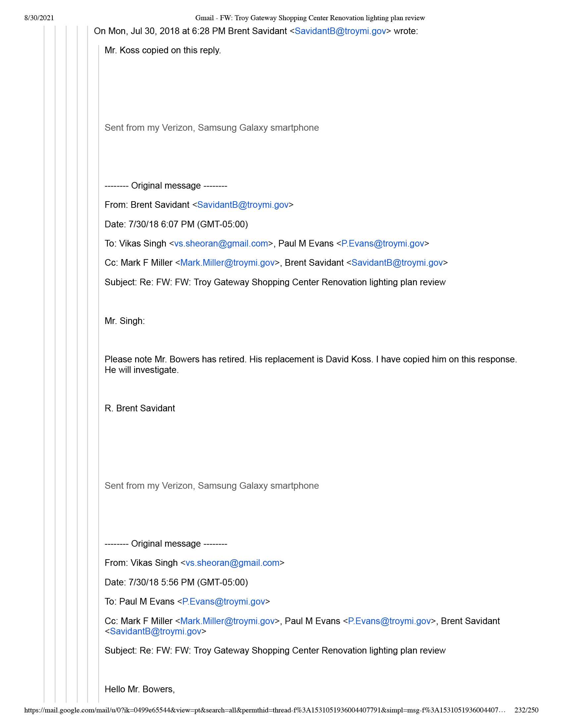The width and height of the screenshot is (563, 728).
Task: Click the 8/30/2021 print date in header
Action: click(x=39, y=18)
